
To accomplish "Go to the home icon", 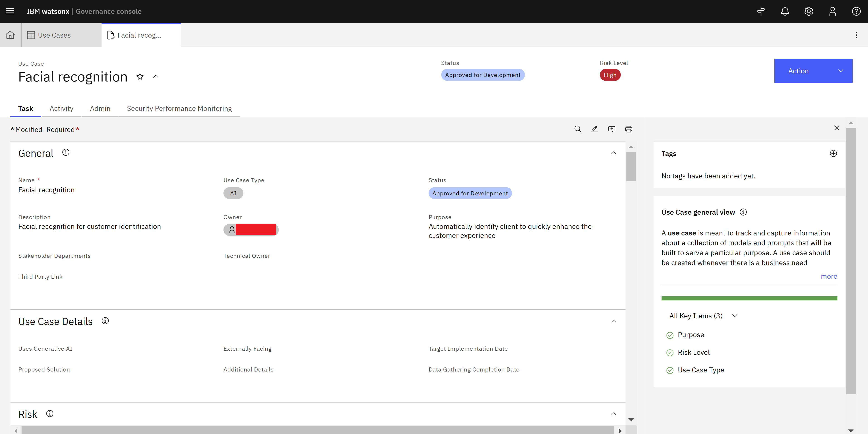I will (x=10, y=35).
